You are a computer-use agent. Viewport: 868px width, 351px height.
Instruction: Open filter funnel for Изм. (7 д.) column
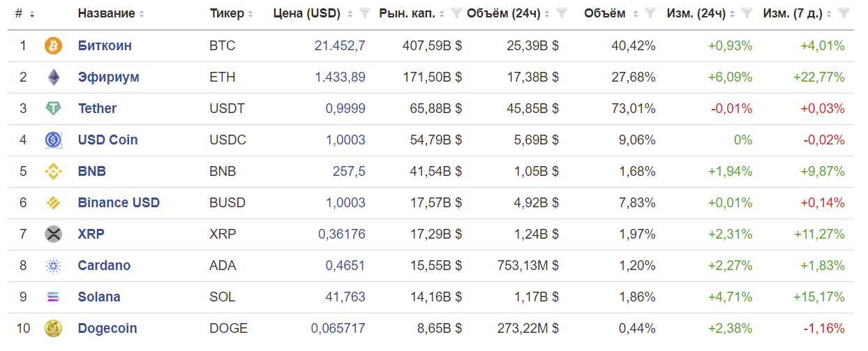click(844, 13)
